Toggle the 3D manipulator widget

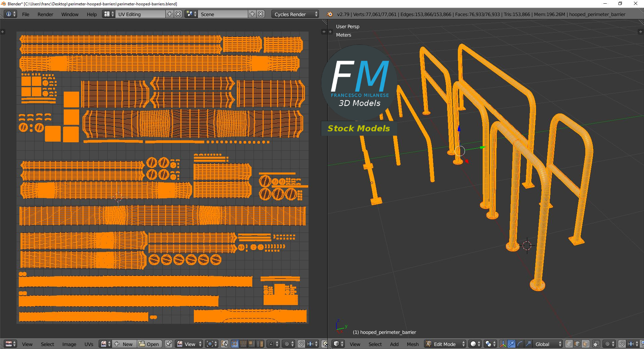point(503,344)
